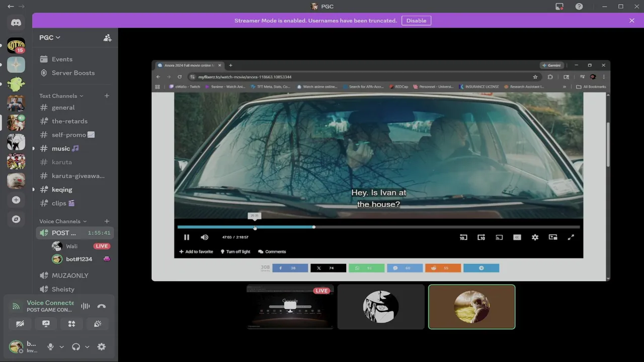The width and height of the screenshot is (644, 362).
Task: Open Discord inbox icon in title bar
Action: [559, 7]
